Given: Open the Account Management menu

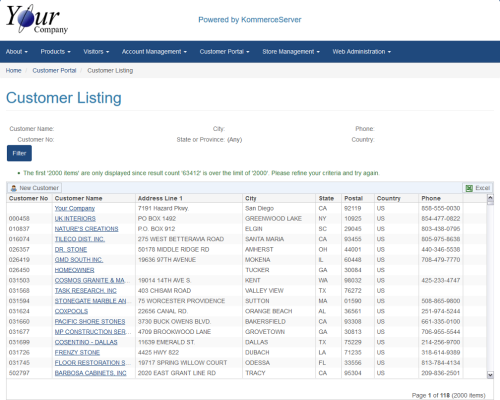Looking at the screenshot, I should click(x=154, y=52).
